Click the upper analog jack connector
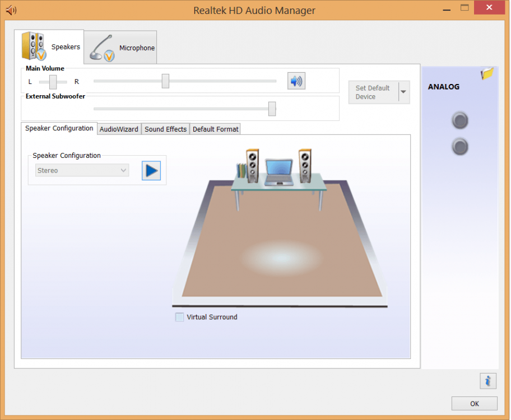Screen dimensions: 511x420 click(x=460, y=120)
